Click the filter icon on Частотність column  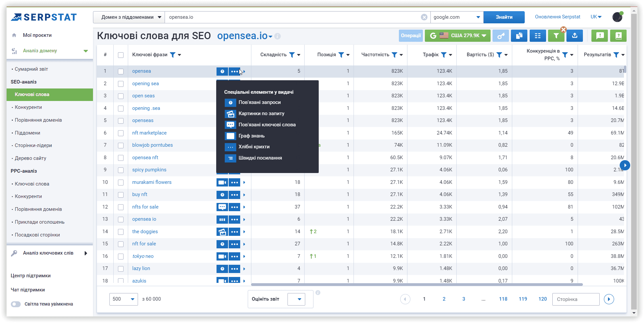coord(395,55)
